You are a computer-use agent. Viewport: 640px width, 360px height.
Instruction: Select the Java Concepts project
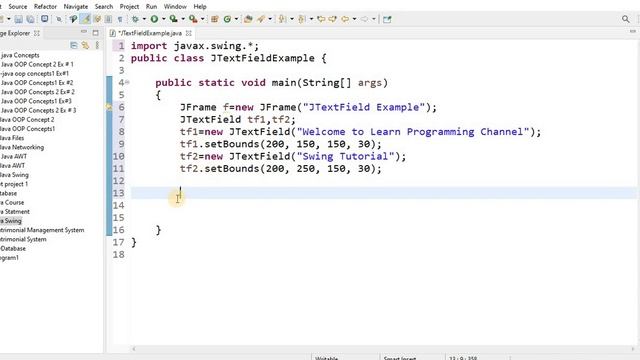pos(20,55)
